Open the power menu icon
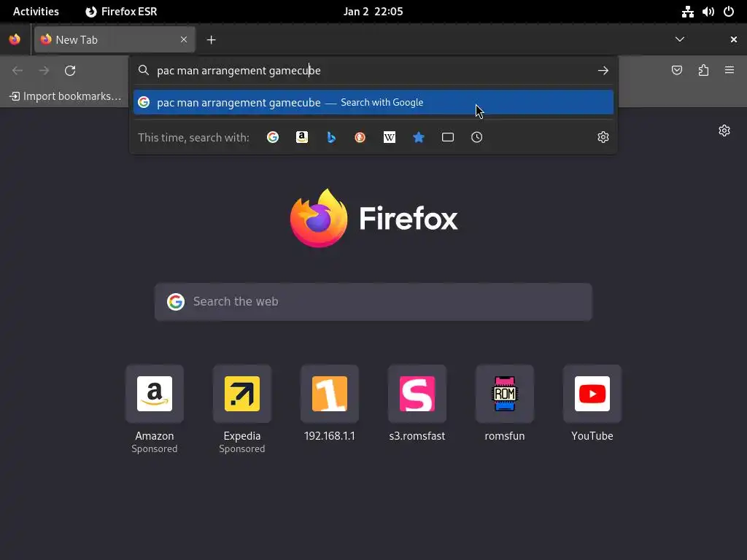 (729, 12)
